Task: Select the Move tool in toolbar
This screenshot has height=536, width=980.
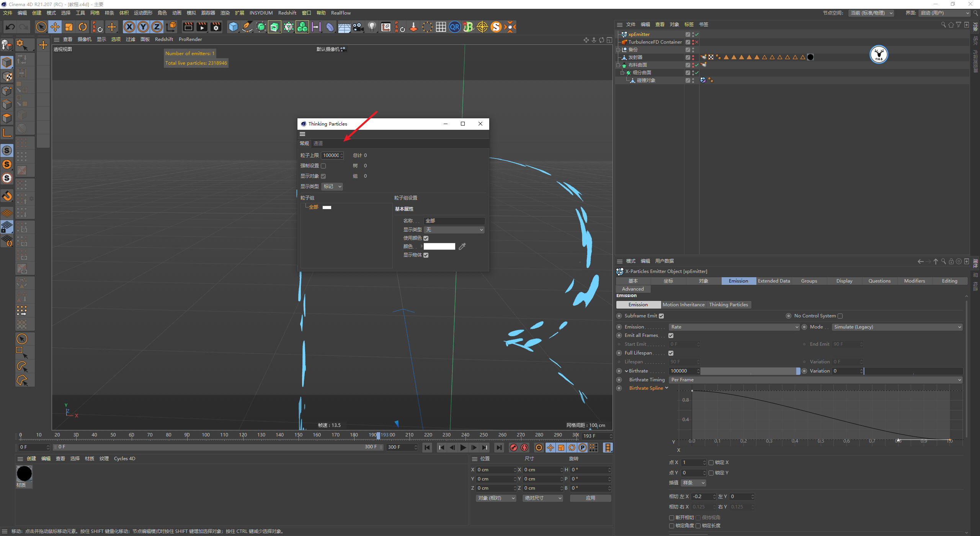Action: pyautogui.click(x=55, y=27)
